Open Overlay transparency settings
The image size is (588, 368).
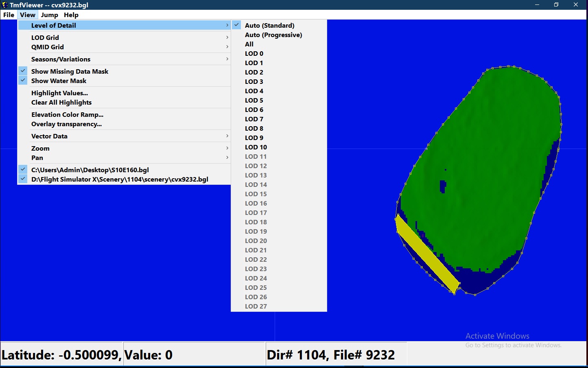tap(124, 124)
